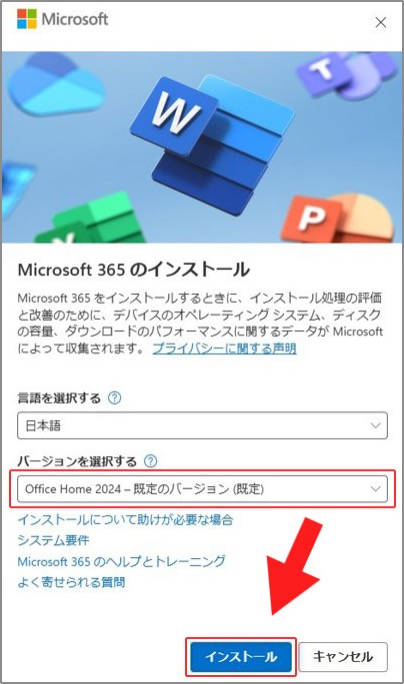The height and width of the screenshot is (684, 404).
Task: Click the Microsoft four-square logo
Action: [x=27, y=19]
